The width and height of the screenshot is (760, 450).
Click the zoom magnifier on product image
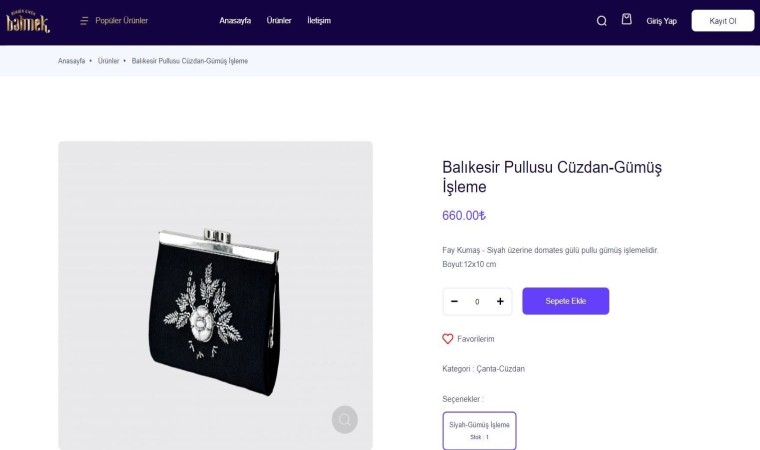(x=345, y=420)
